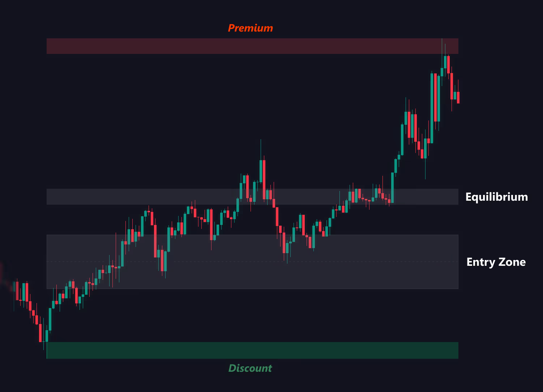Click the wick piercing the Premium zone
This screenshot has height=392, width=543.
pyautogui.click(x=442, y=45)
